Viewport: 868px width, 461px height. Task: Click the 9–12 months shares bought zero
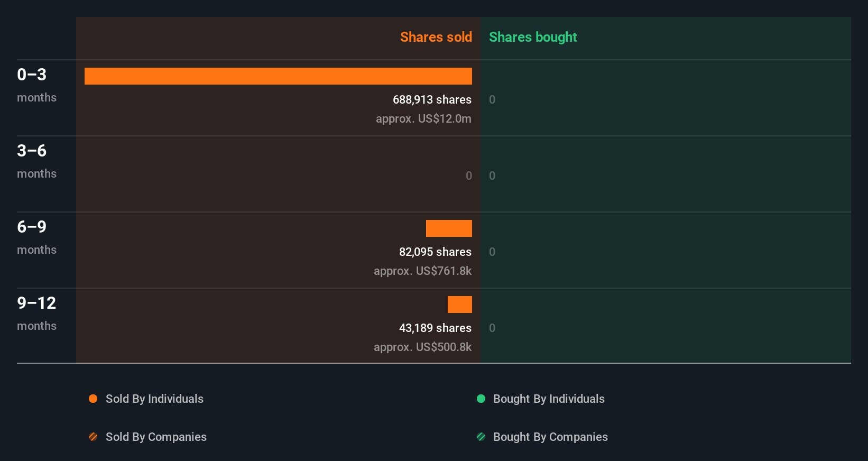click(x=492, y=328)
